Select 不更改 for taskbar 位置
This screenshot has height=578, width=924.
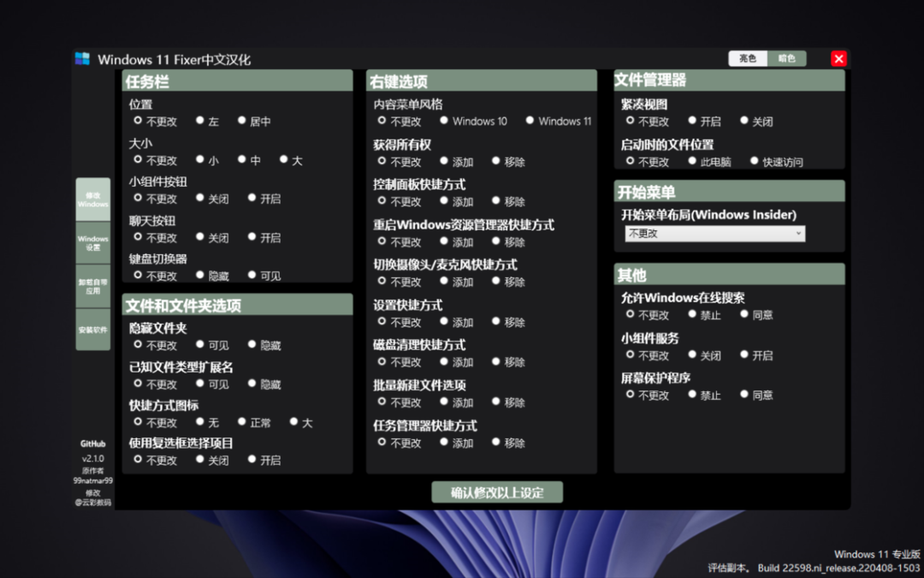point(156,121)
